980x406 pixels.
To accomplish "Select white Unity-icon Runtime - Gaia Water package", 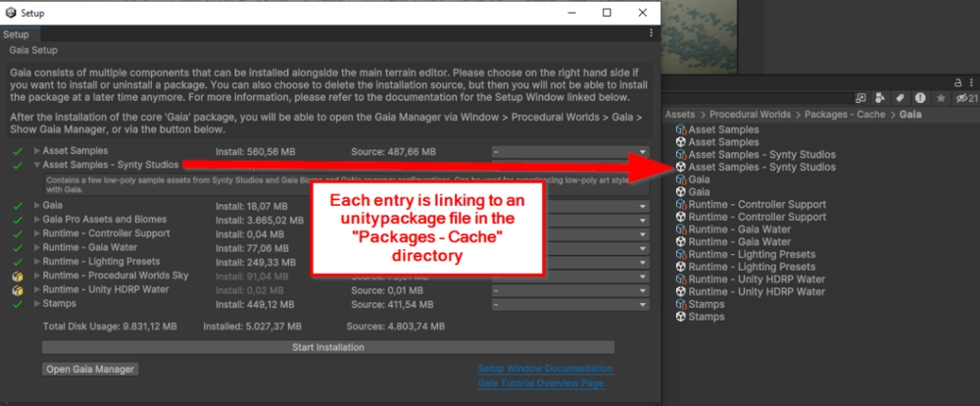I will 733,242.
